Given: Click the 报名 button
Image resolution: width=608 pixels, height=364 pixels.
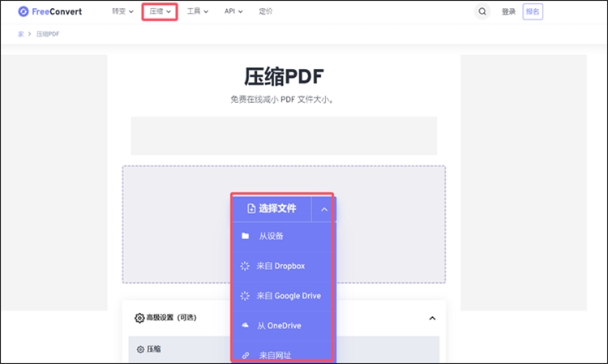Looking at the screenshot, I should pyautogui.click(x=533, y=11).
